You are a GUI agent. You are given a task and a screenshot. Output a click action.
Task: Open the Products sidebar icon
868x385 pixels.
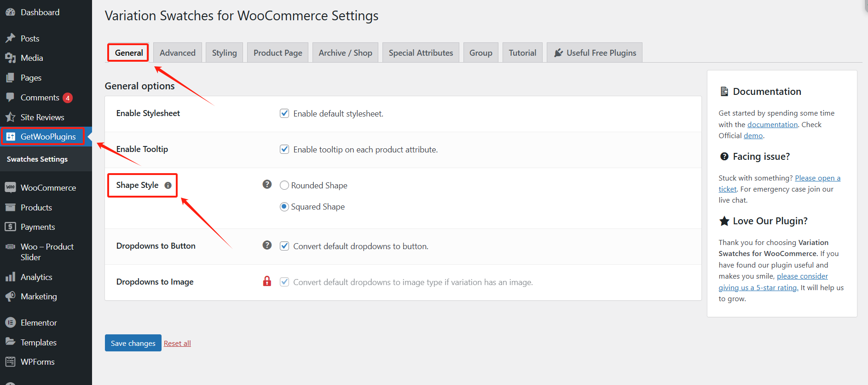[x=10, y=207]
